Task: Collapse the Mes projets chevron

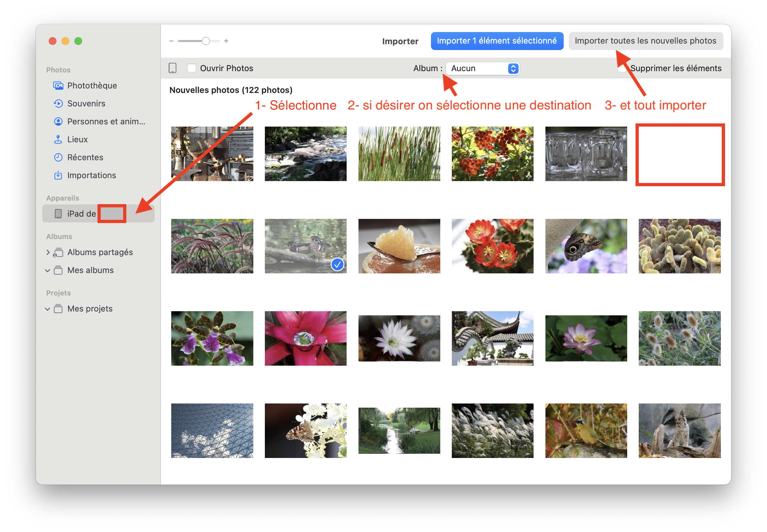Action: coord(48,309)
